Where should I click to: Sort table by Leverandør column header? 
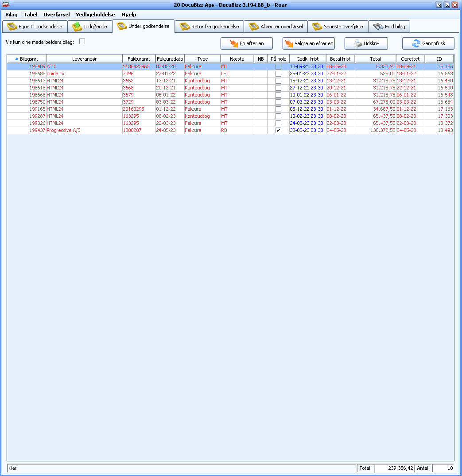coord(84,59)
